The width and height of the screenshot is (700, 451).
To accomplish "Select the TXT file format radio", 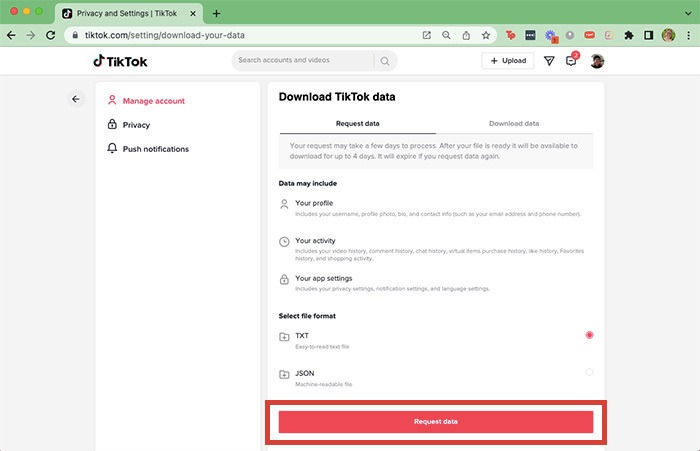I will tap(589, 335).
